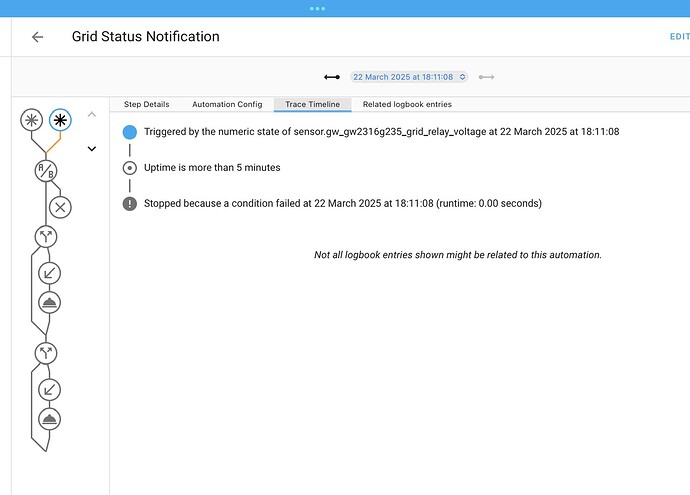Screen dimensions: 690x495
Task: Switch to the Step Details tab
Action: tap(146, 104)
